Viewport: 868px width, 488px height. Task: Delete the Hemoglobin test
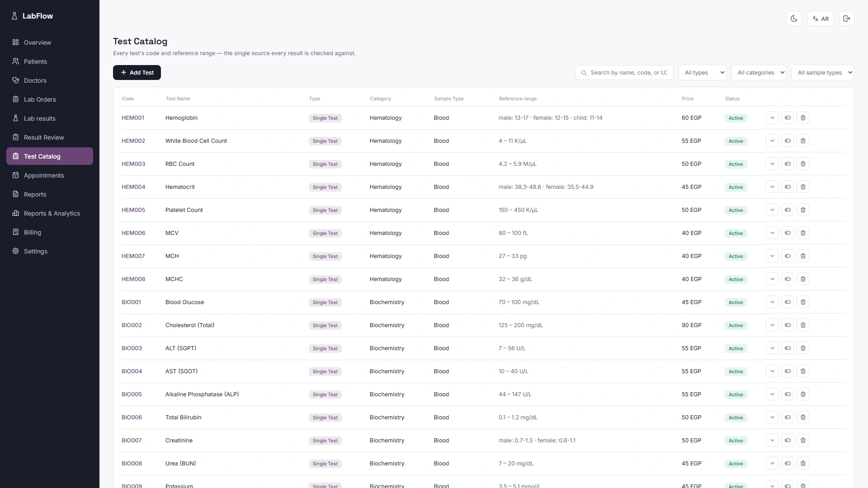coord(803,118)
